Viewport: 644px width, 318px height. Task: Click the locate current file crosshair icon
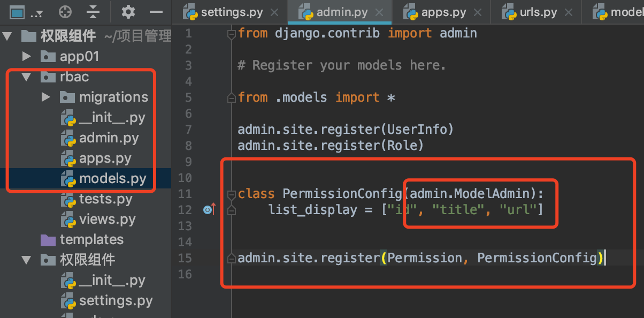pyautogui.click(x=65, y=12)
